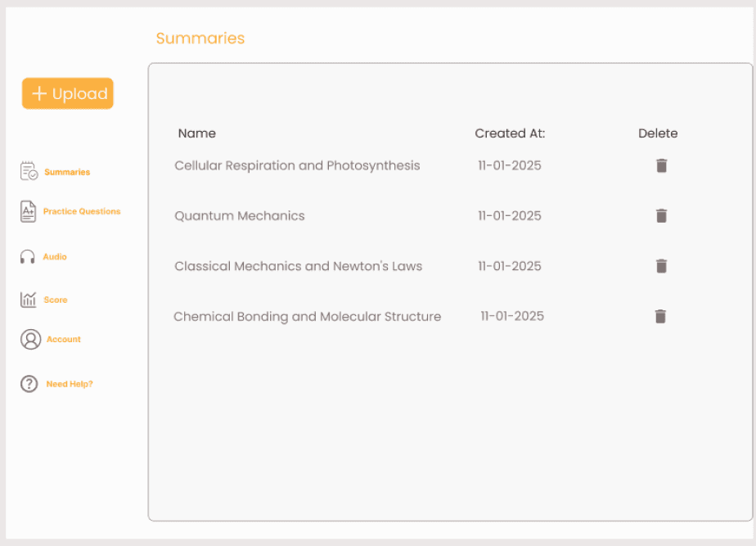The image size is (756, 546).
Task: Delete Chemical Bonding and Molecular Structure summary
Action: click(x=661, y=317)
